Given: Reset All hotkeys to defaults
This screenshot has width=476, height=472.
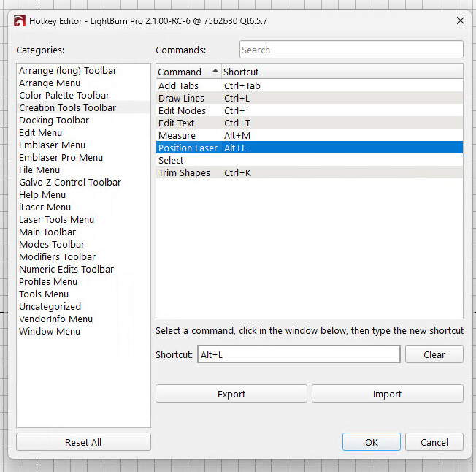Looking at the screenshot, I should [x=83, y=442].
